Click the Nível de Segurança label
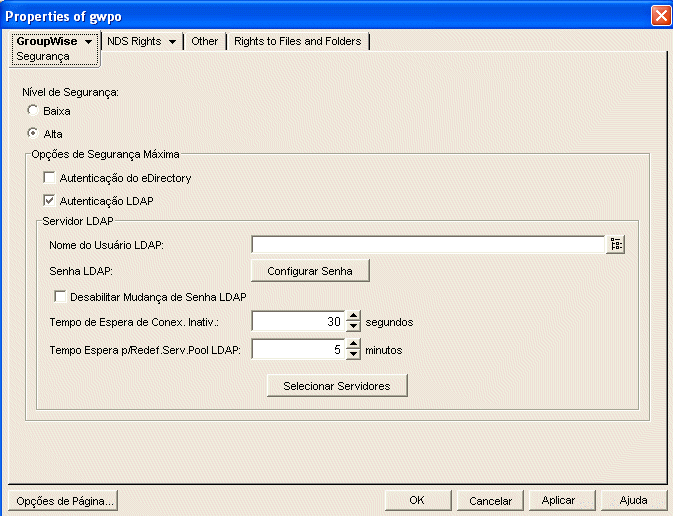 (x=70, y=92)
